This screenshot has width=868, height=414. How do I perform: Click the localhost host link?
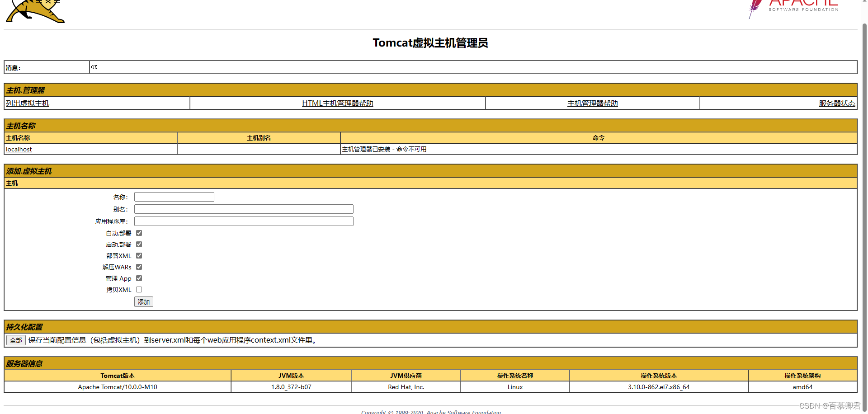(19, 149)
